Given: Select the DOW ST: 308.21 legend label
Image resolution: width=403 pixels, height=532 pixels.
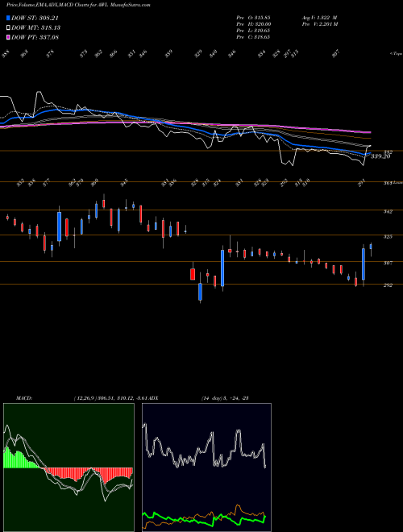Looking at the screenshot, I should coord(35,18).
